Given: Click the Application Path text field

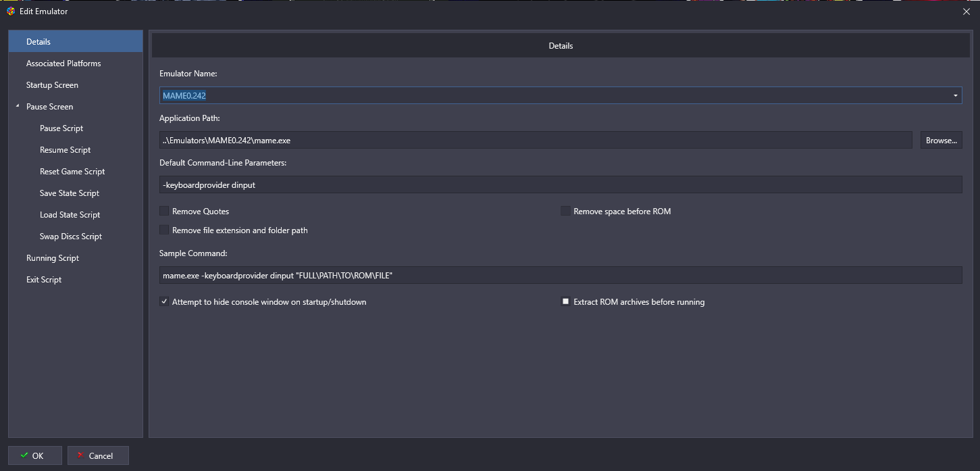Looking at the screenshot, I should click(536, 141).
